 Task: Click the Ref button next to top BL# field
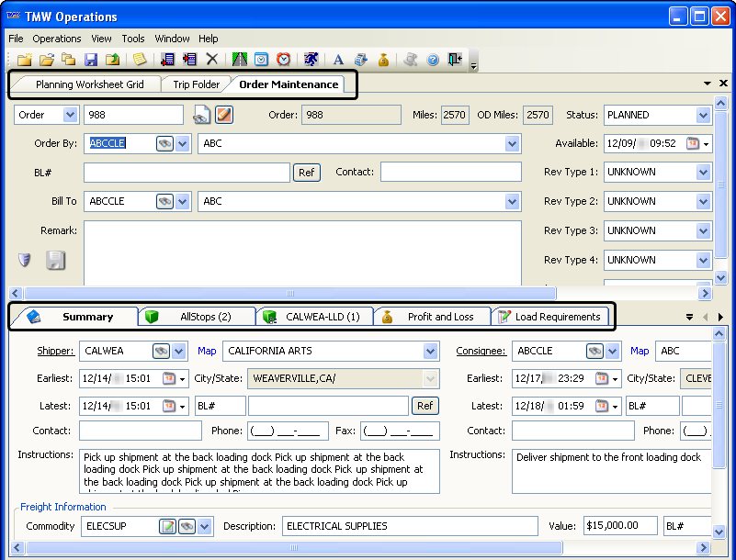(306, 172)
